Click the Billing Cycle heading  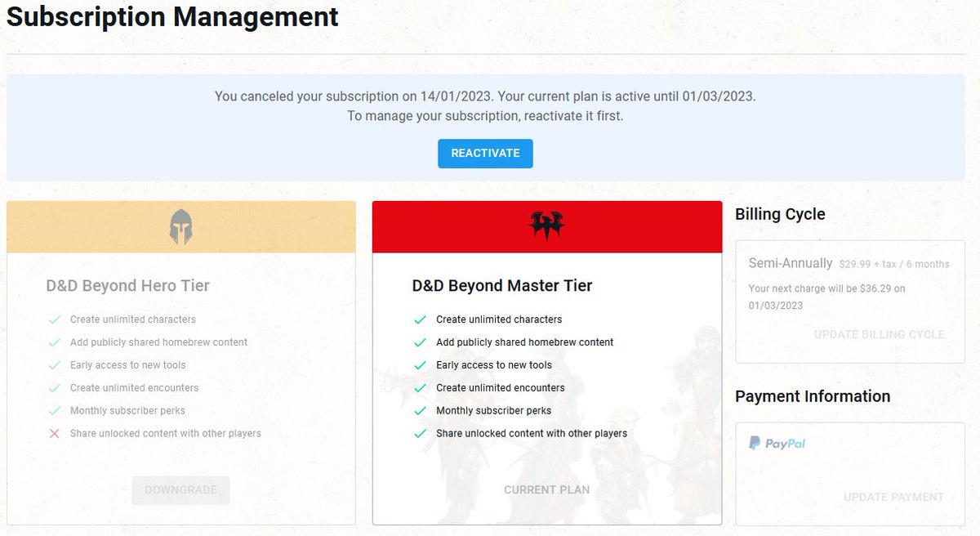click(x=780, y=215)
